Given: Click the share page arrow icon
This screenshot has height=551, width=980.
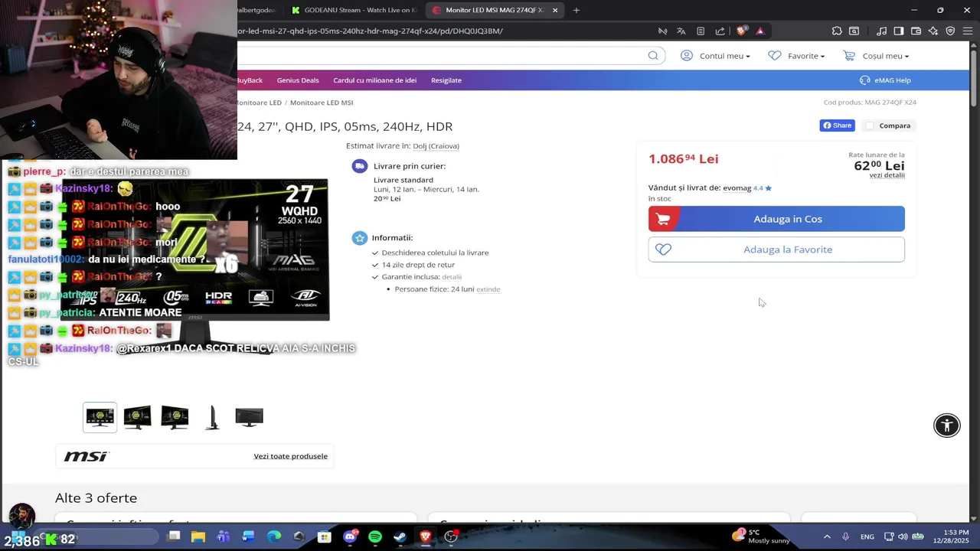Looking at the screenshot, I should 720,31.
